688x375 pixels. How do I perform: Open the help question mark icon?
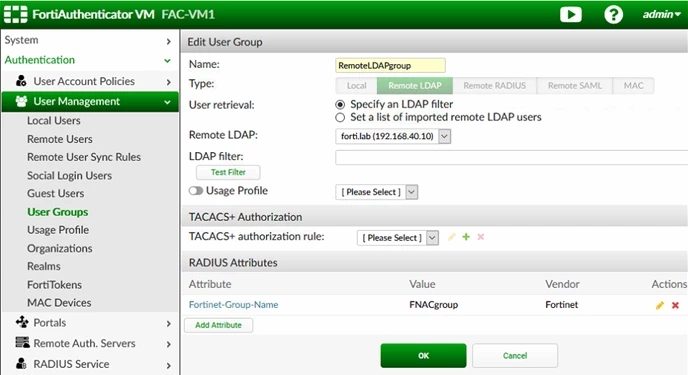[x=613, y=14]
